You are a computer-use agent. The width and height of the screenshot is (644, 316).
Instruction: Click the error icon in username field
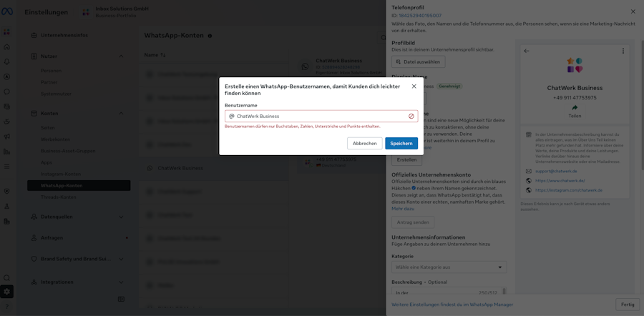pos(411,116)
